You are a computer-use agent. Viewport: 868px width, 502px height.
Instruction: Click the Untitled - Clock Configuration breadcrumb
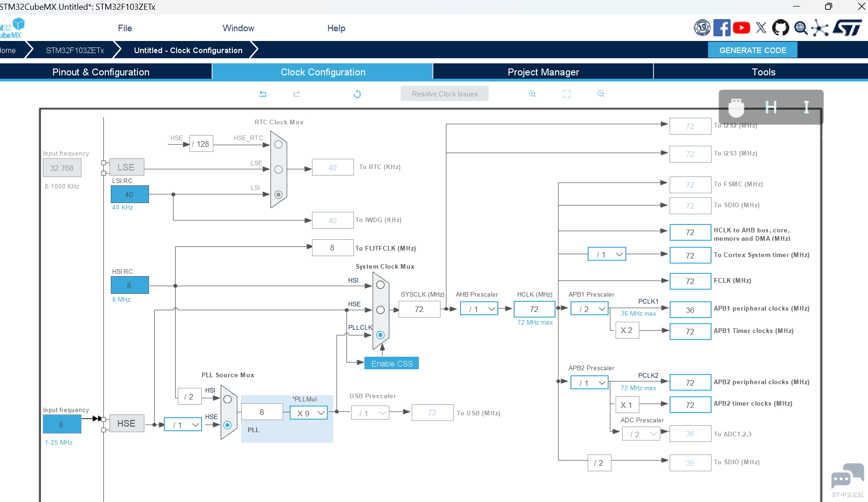[x=188, y=50]
